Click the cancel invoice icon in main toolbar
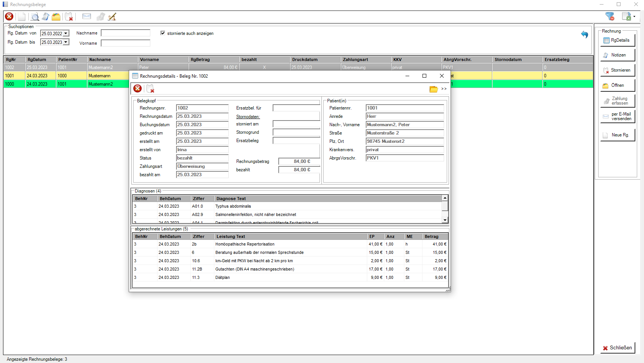The image size is (644, 363). (x=69, y=17)
